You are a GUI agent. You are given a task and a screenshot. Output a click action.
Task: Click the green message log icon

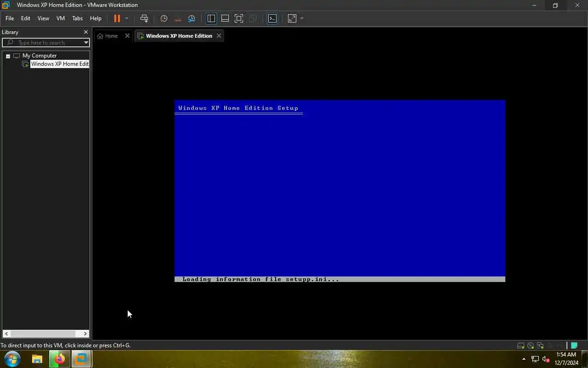[574, 345]
